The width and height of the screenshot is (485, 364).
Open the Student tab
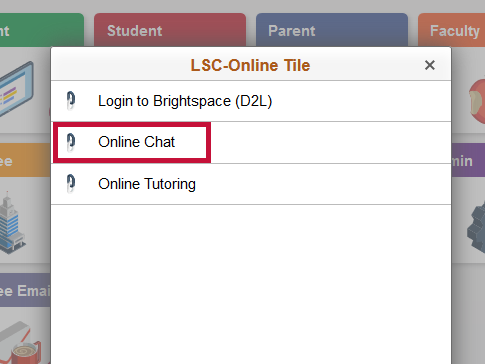170,30
